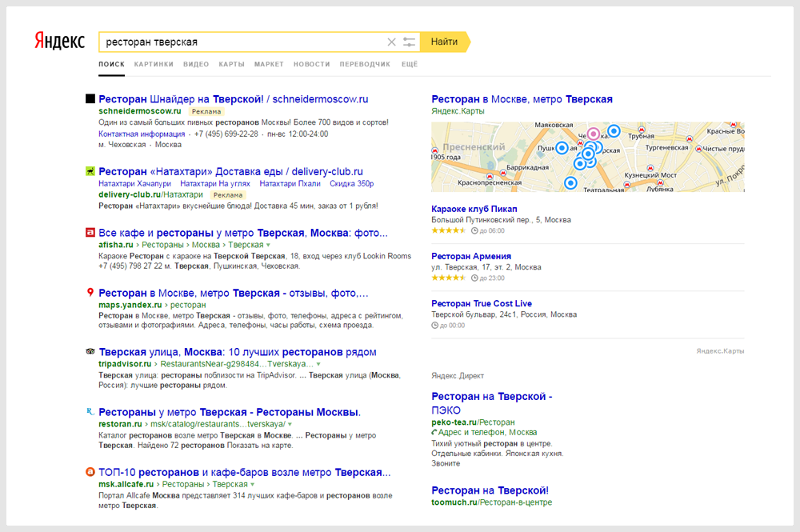Open Ресторан на Тверской - ПЭКО ad

click(x=492, y=403)
